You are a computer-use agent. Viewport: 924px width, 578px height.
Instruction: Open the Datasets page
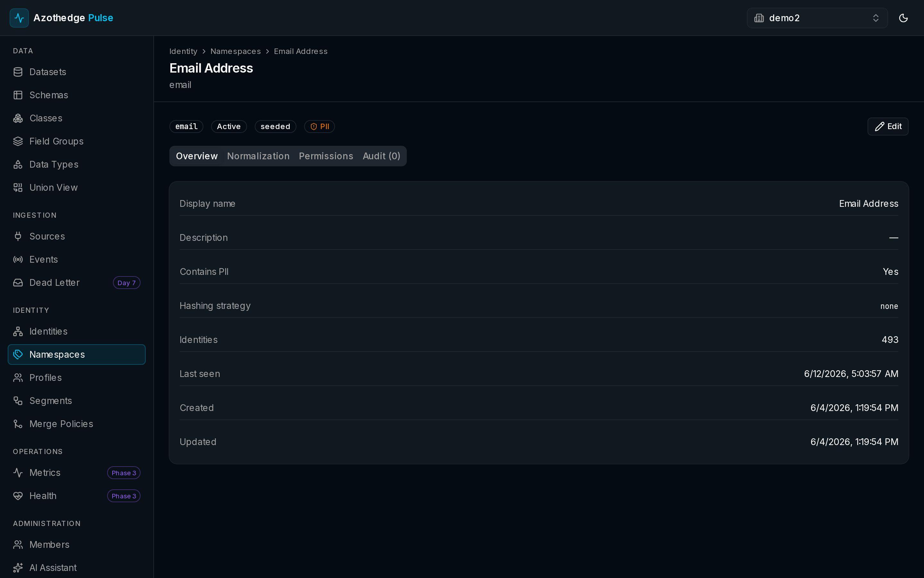pyautogui.click(x=76, y=72)
